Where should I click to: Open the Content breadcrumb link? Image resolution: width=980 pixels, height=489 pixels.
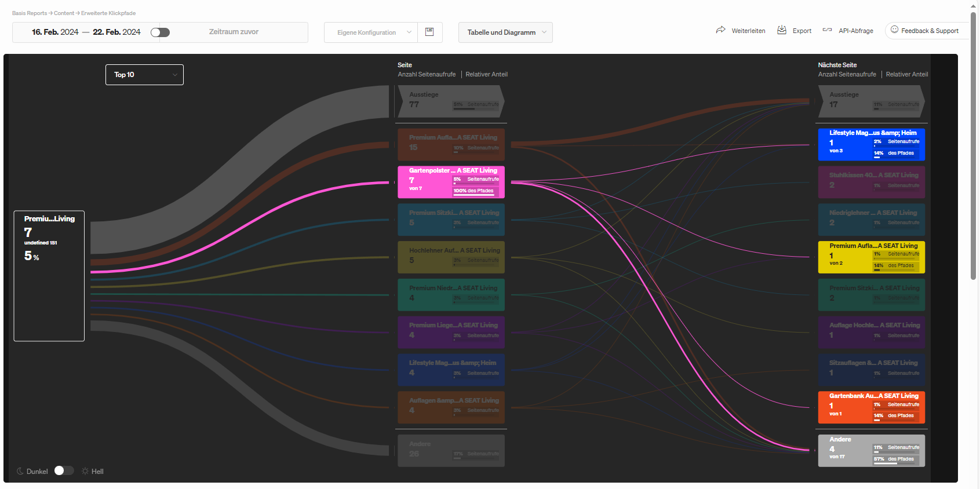[64, 13]
